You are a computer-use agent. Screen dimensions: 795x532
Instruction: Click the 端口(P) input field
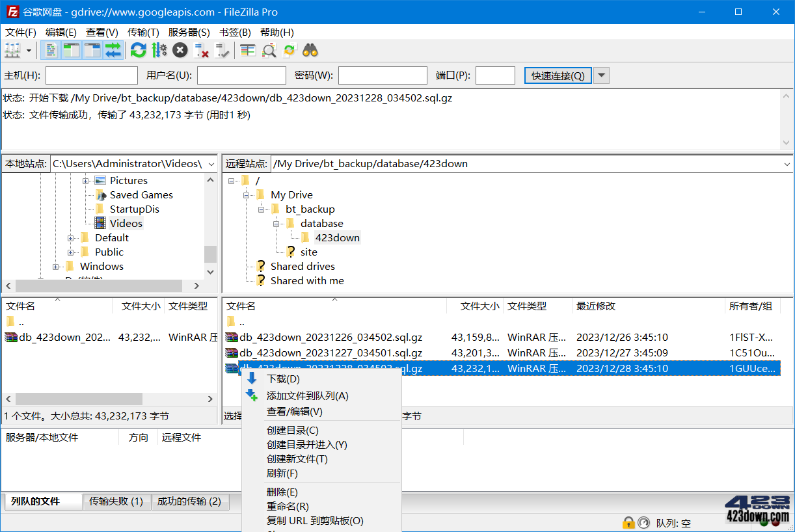[495, 75]
